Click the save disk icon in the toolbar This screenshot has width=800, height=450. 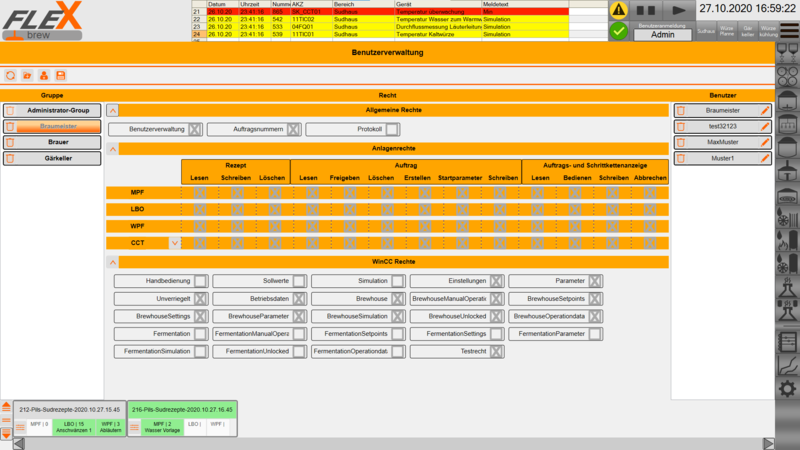pyautogui.click(x=60, y=75)
